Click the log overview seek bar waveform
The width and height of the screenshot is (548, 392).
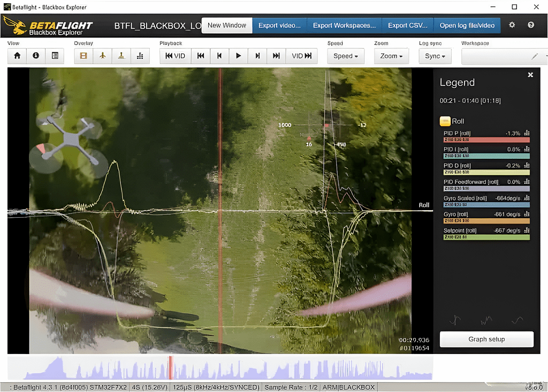[x=220, y=367]
